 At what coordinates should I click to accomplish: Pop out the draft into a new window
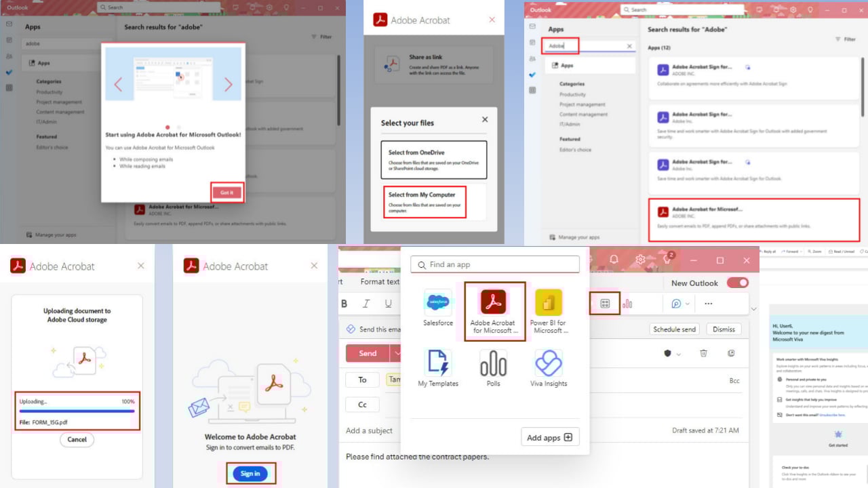click(x=731, y=353)
